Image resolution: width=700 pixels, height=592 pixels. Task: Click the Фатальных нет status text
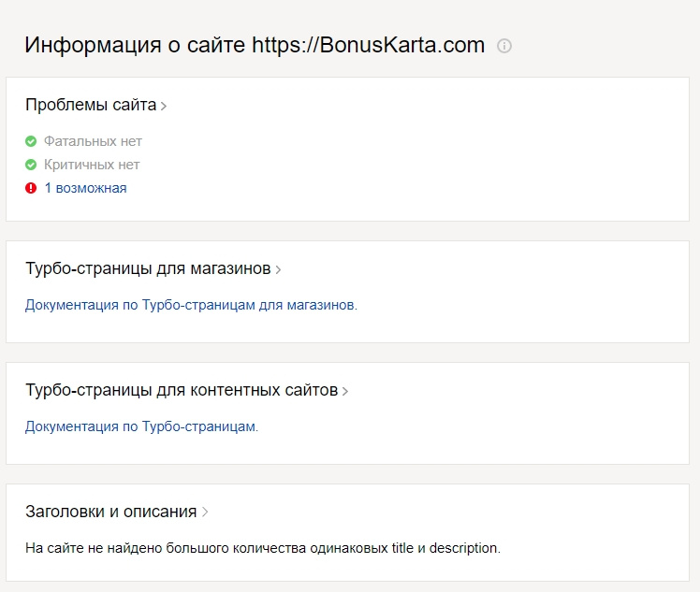coord(93,141)
